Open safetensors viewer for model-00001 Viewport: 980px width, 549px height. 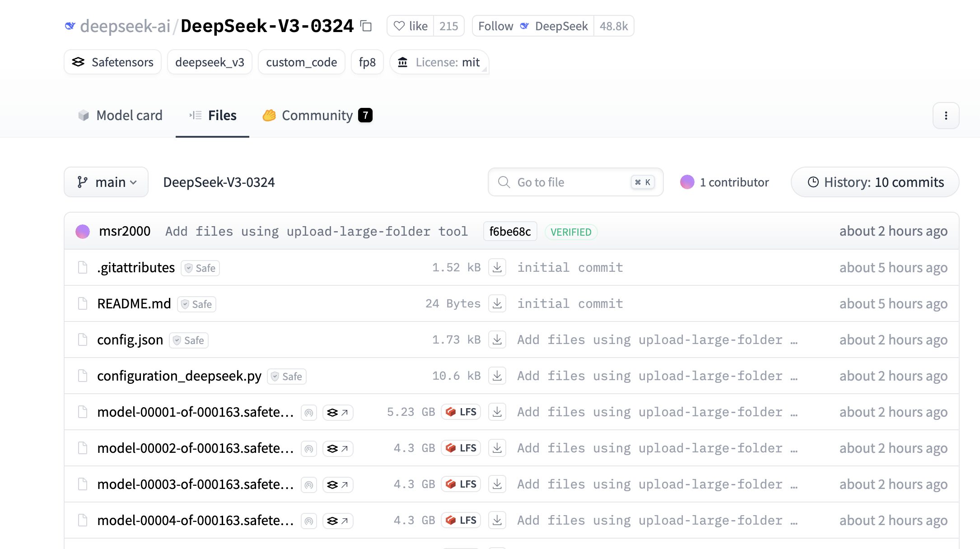pyautogui.click(x=338, y=412)
